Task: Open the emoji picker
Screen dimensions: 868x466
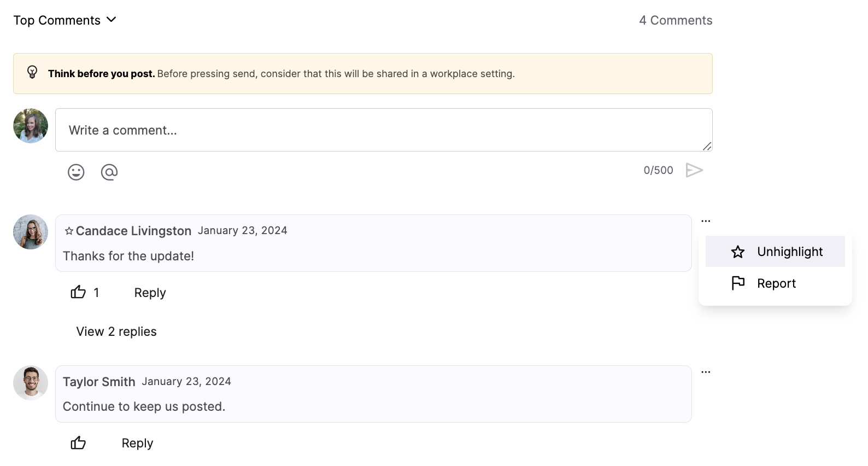Action: [76, 172]
